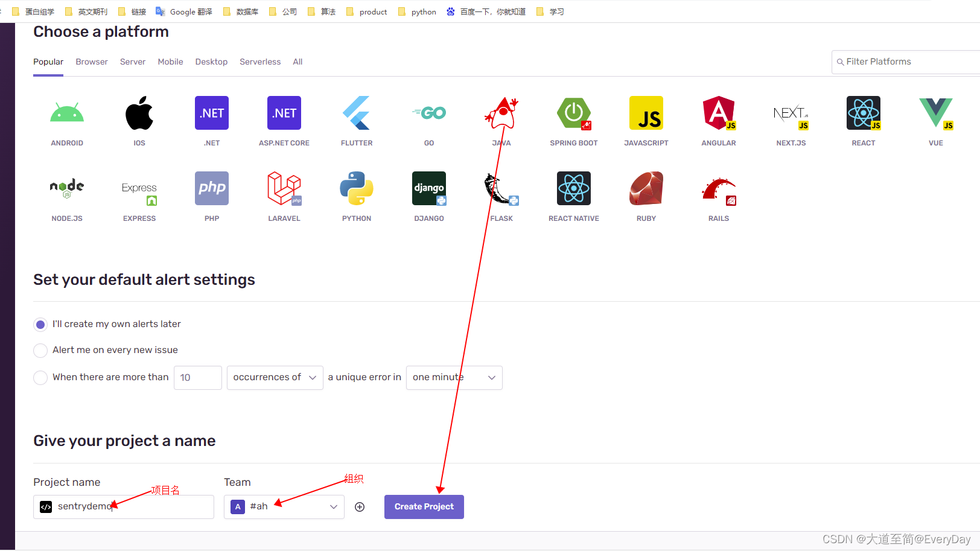The width and height of the screenshot is (980, 551).
Task: Open the 公司 bookmark folder
Action: 283,11
